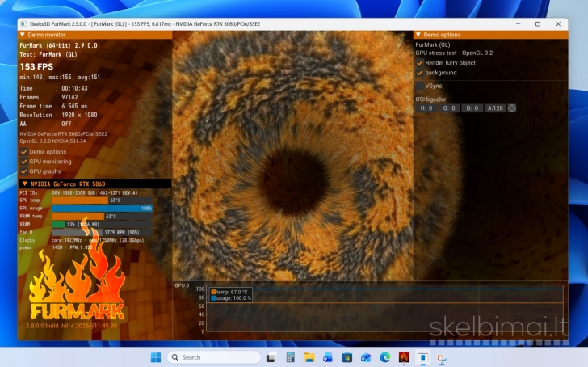This screenshot has height=367, width=588.
Task: Toggle off the GPU monitoring checkbox
Action: (x=24, y=162)
